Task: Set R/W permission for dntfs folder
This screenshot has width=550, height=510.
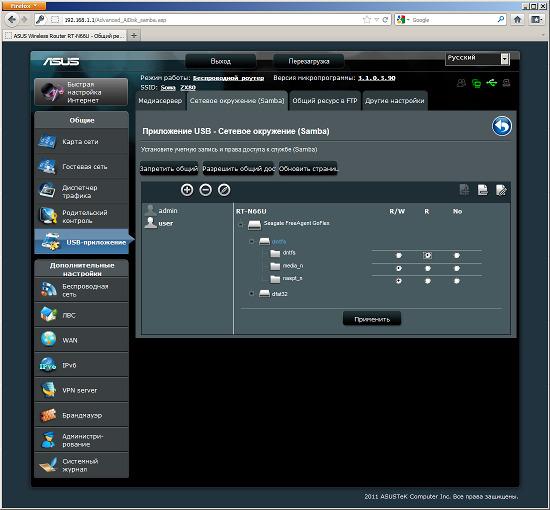Action: coord(399,255)
